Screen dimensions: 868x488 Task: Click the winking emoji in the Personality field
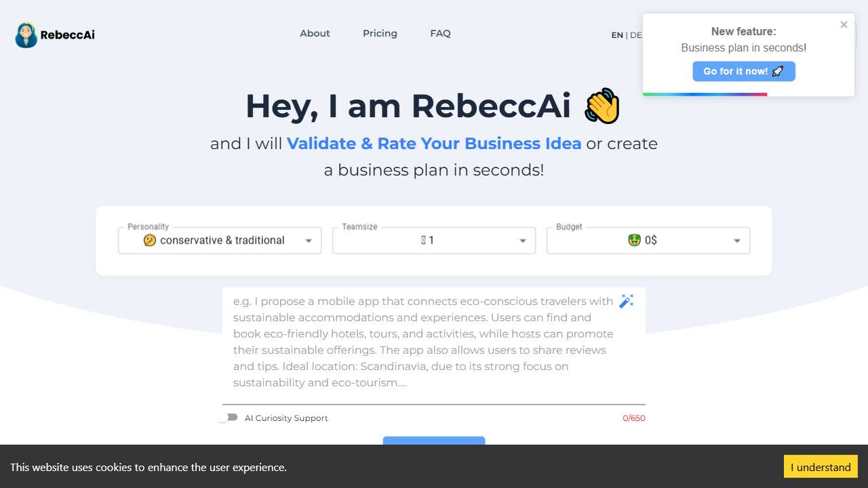click(150, 240)
